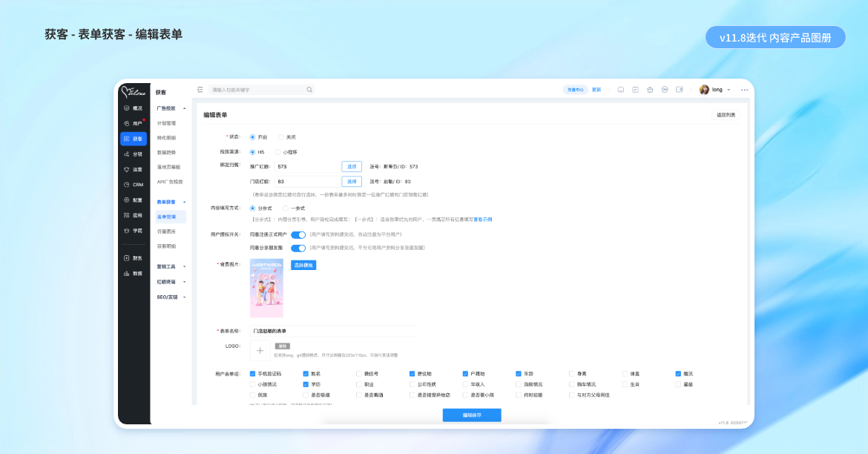Image resolution: width=868 pixels, height=454 pixels.
Task: Open 落地页模板 submenu item
Action: (x=169, y=167)
